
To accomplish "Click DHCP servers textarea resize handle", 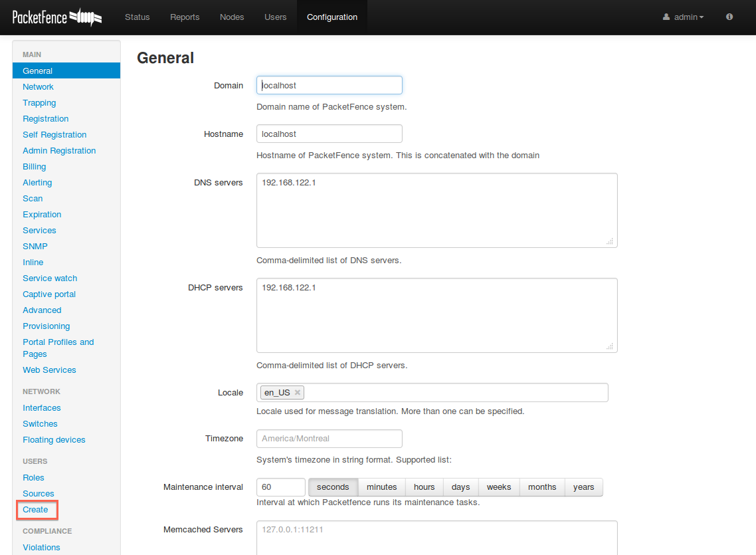I will 610,346.
